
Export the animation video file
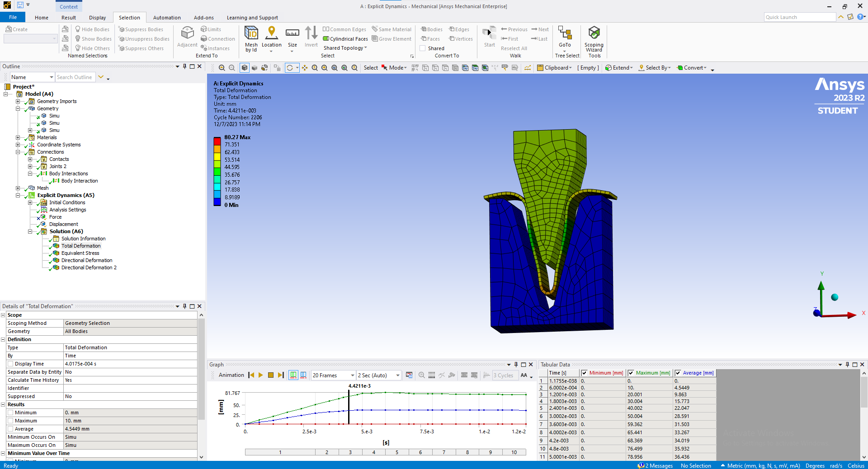point(409,375)
